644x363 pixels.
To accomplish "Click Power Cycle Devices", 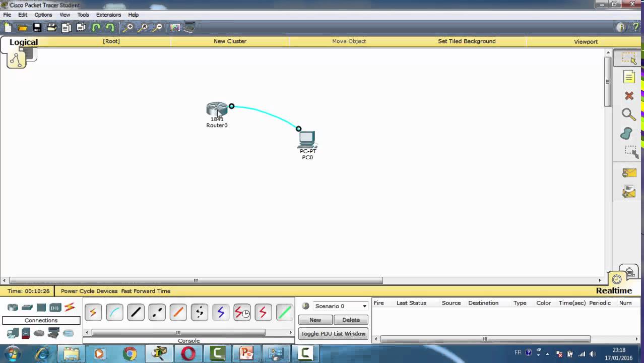I will pos(89,291).
